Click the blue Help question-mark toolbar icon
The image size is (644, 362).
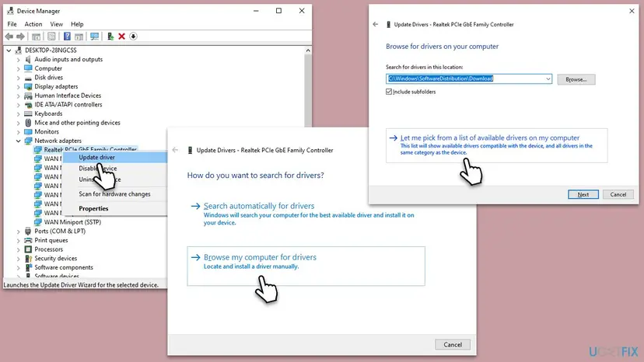pos(67,37)
